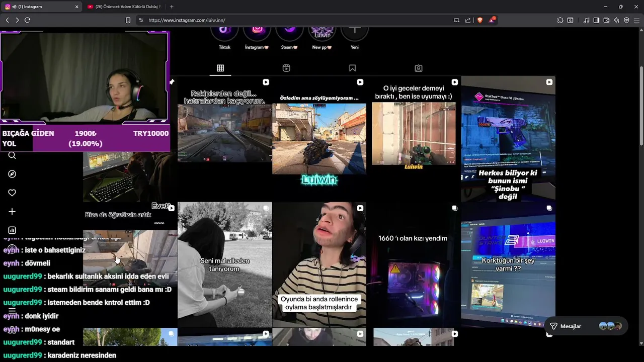Open Brave Shields lion icon

(x=479, y=20)
